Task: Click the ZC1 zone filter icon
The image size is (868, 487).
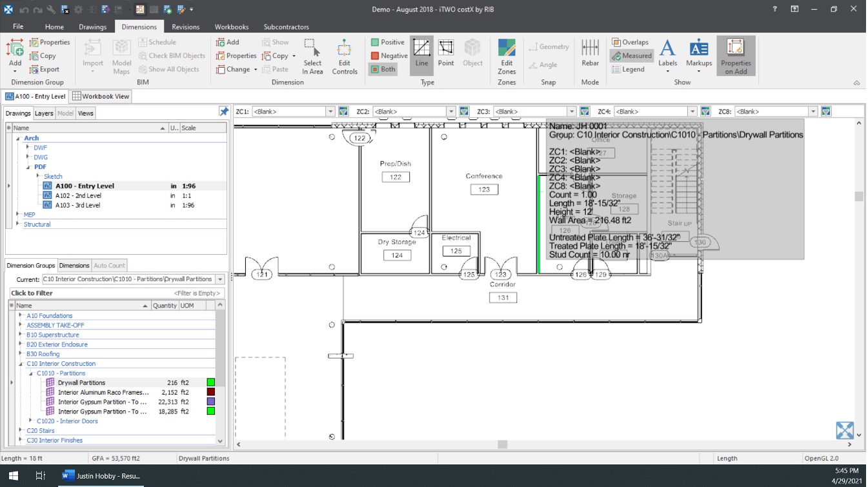Action: pyautogui.click(x=343, y=112)
